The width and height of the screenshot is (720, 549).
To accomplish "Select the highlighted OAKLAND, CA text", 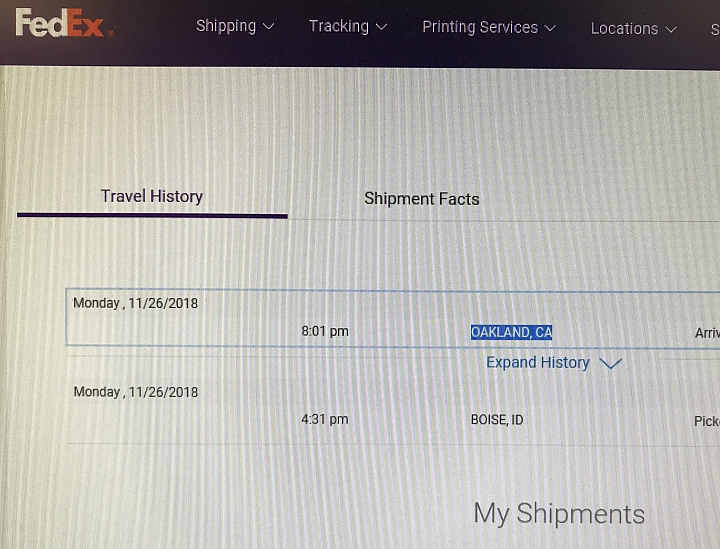I will [511, 332].
